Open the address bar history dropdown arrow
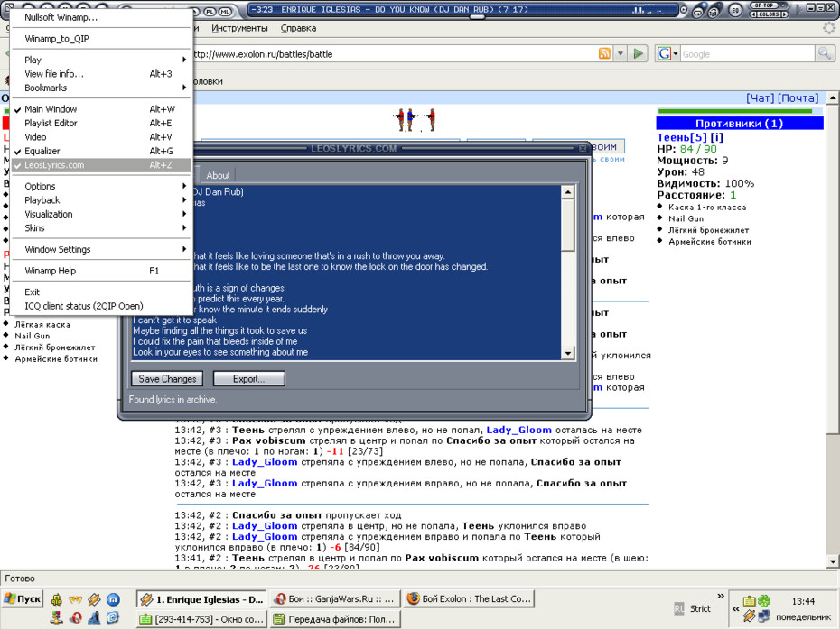The width and height of the screenshot is (840, 630). (621, 53)
